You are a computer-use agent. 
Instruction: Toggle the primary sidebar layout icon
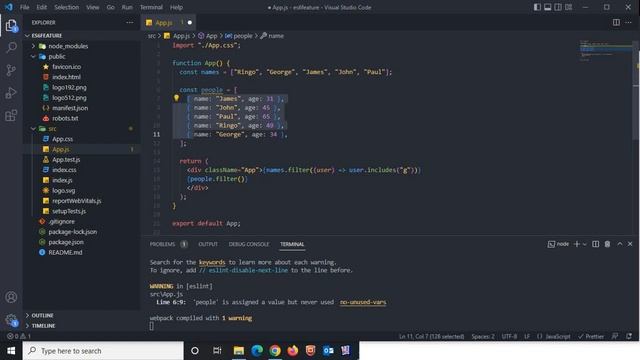[537, 7]
